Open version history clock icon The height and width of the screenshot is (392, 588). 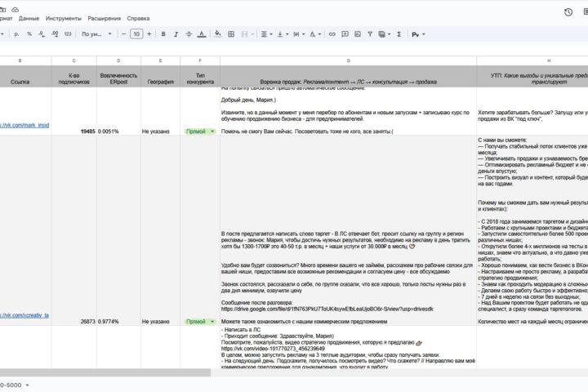(x=568, y=12)
